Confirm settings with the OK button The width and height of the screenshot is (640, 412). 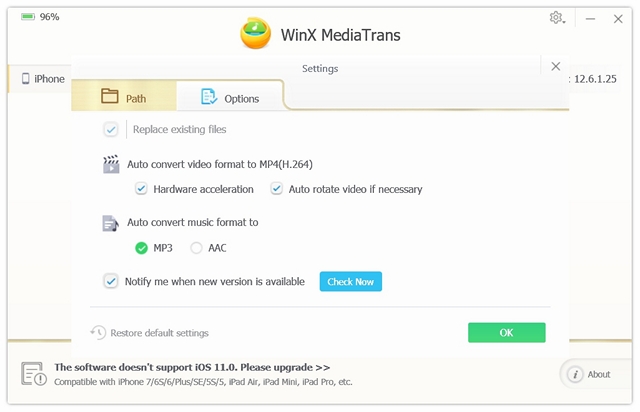(506, 333)
